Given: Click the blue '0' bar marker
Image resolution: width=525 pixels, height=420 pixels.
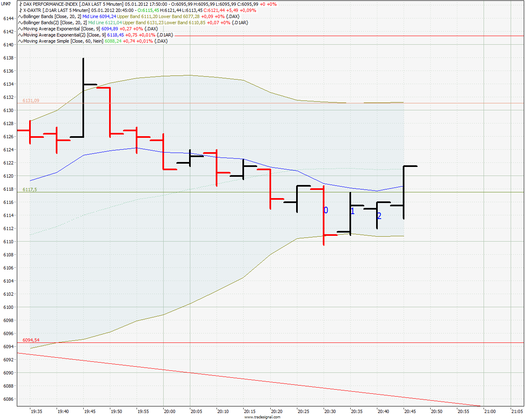Looking at the screenshot, I should pos(326,210).
